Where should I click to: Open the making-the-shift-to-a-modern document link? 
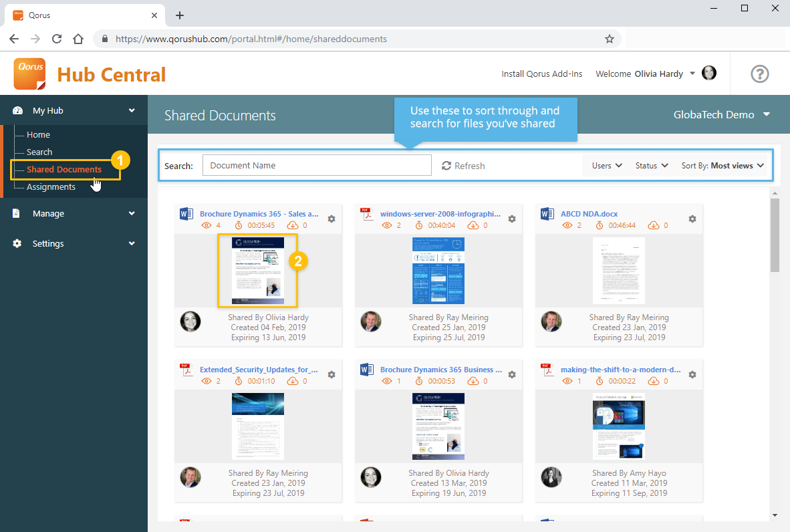tap(621, 370)
